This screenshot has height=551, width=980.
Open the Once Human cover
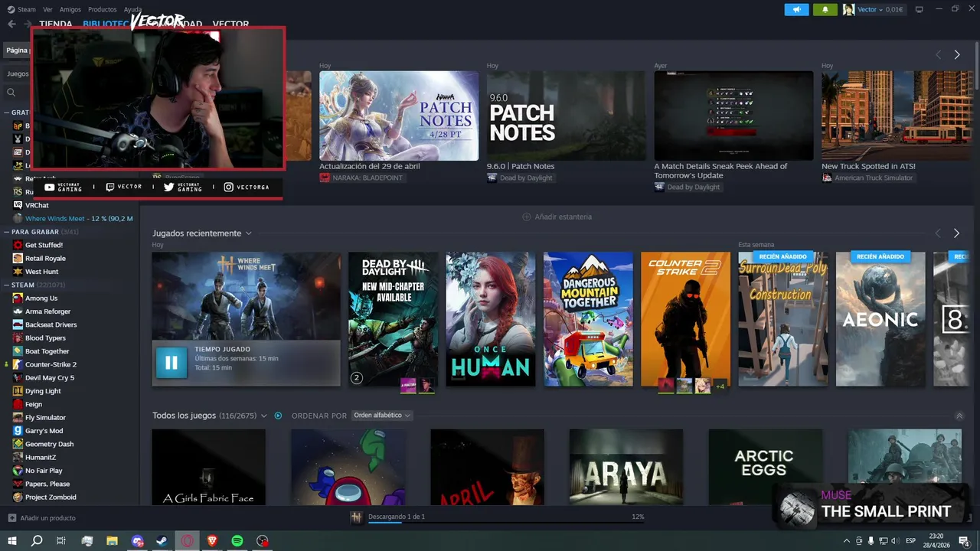pyautogui.click(x=491, y=319)
